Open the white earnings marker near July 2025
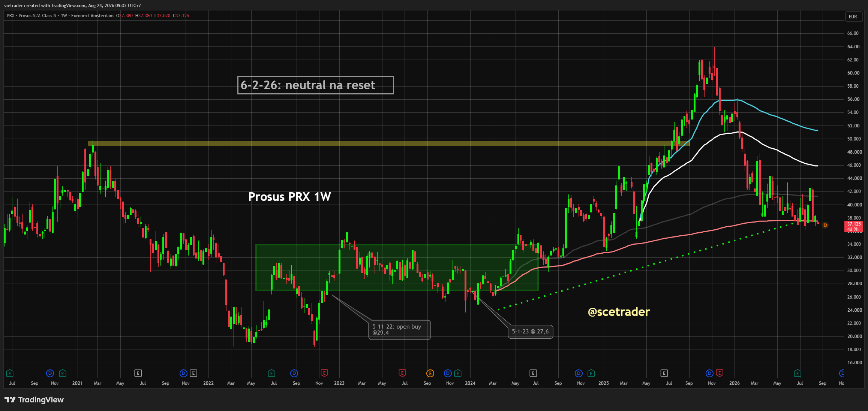The image size is (868, 411). [664, 373]
